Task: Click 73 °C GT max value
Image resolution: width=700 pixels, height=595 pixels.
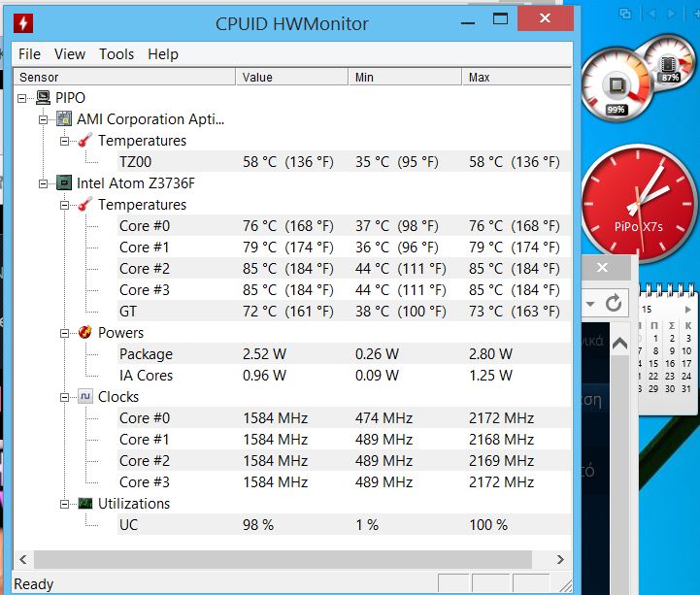Action: [515, 312]
